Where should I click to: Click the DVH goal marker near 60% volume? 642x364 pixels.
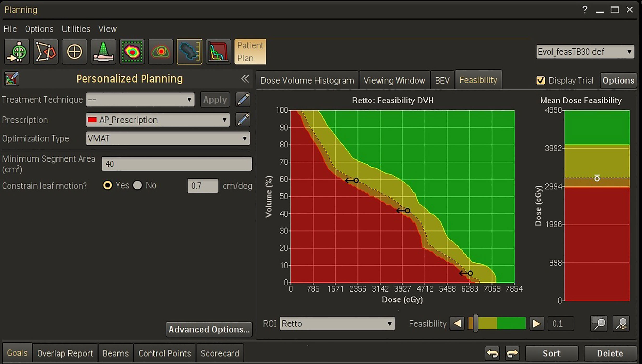pos(356,180)
